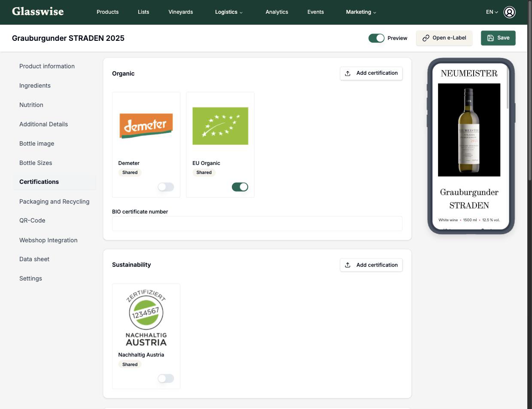Add certification to Sustainability section

[371, 265]
